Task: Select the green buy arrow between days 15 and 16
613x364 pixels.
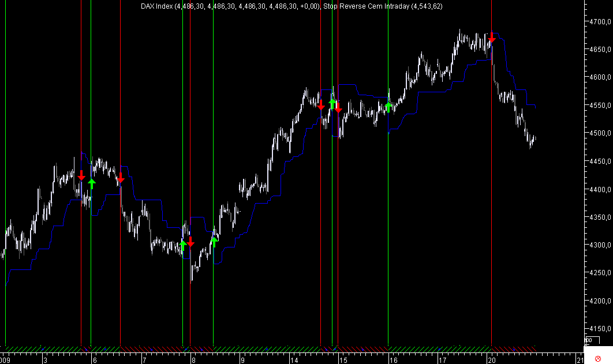Action: [x=388, y=107]
